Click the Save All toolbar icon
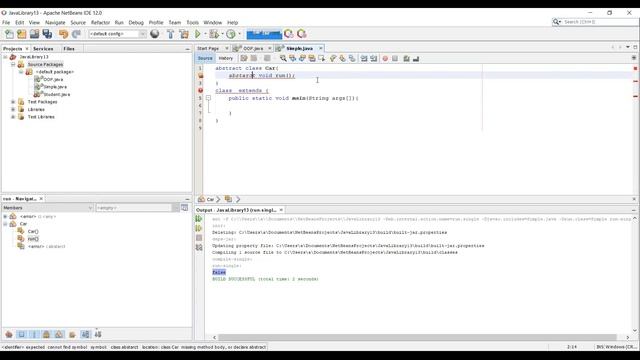 click(47, 34)
